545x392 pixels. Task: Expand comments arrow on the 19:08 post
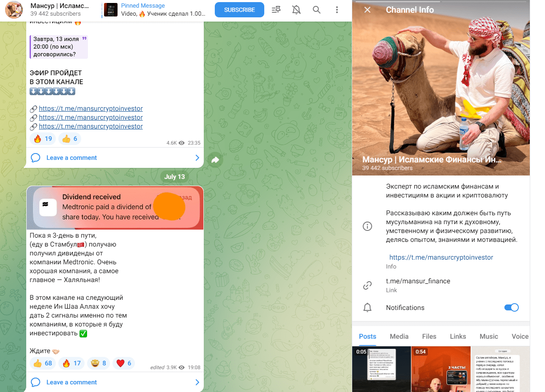point(197,382)
